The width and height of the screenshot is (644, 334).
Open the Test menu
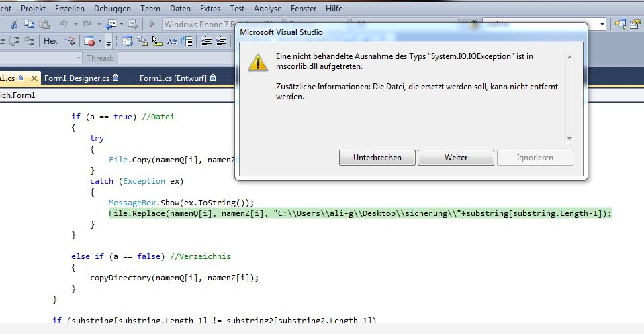point(237,9)
